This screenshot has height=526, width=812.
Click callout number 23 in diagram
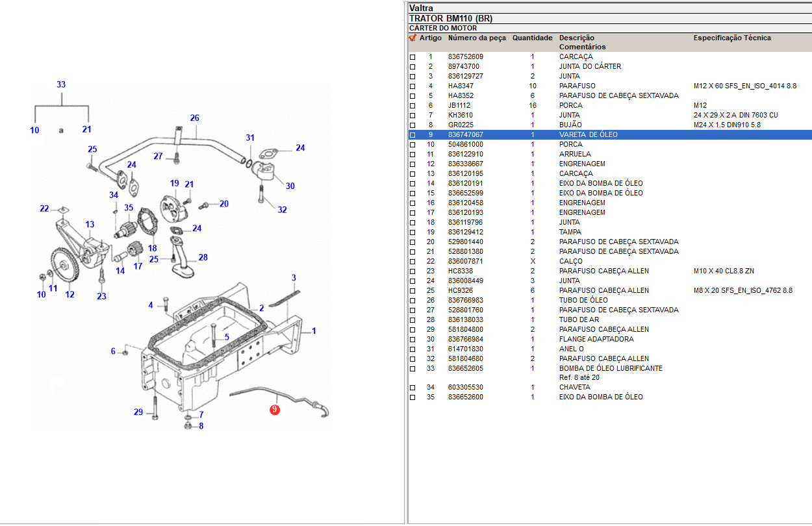point(101,296)
